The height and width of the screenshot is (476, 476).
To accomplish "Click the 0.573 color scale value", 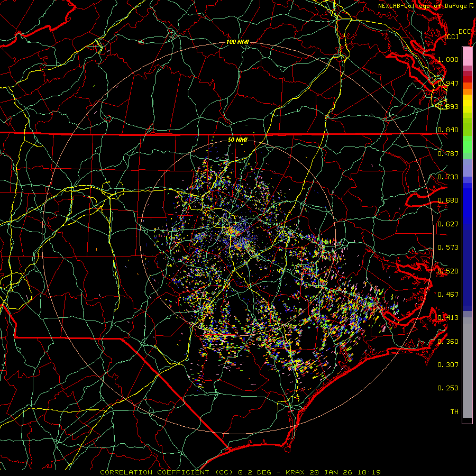I will click(x=448, y=248).
